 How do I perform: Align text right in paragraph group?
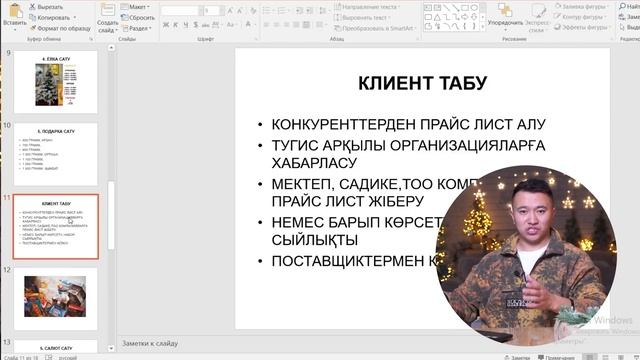tap(286, 25)
